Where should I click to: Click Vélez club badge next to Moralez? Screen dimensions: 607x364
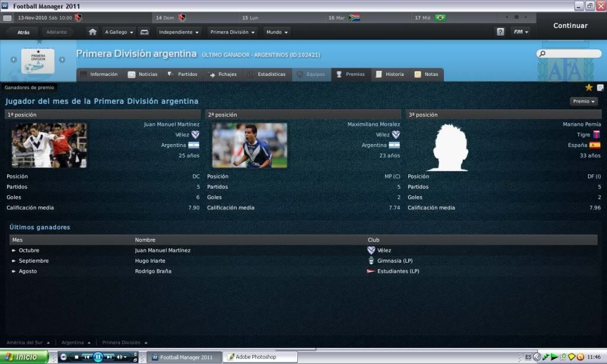click(x=396, y=135)
